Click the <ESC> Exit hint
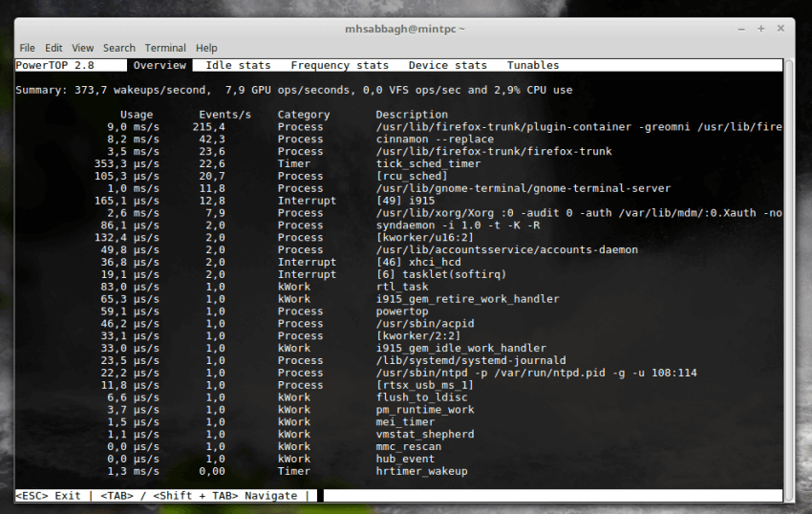The image size is (812, 514). (48, 496)
